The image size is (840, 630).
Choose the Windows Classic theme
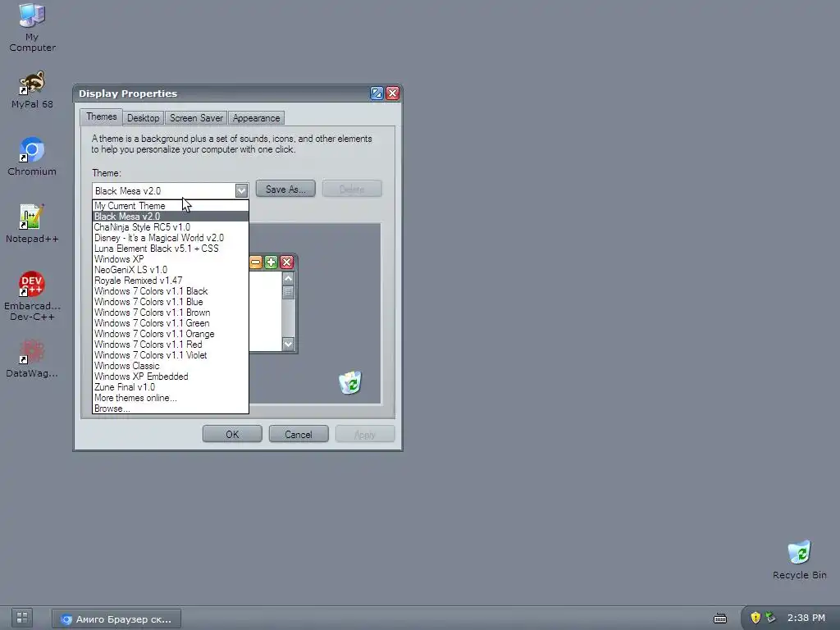click(171, 366)
